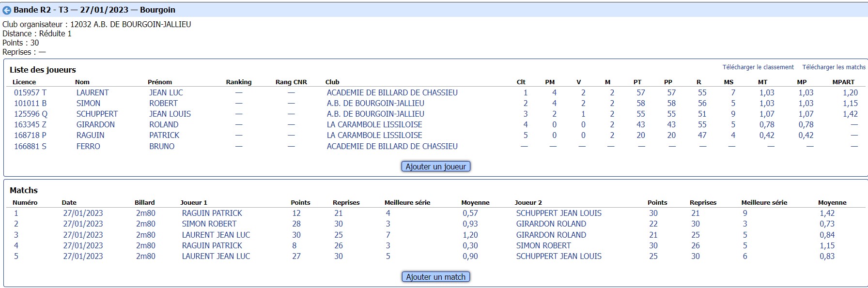This screenshot has height=288, width=868.
Task: Open match number 3 row
Action: coord(16,235)
